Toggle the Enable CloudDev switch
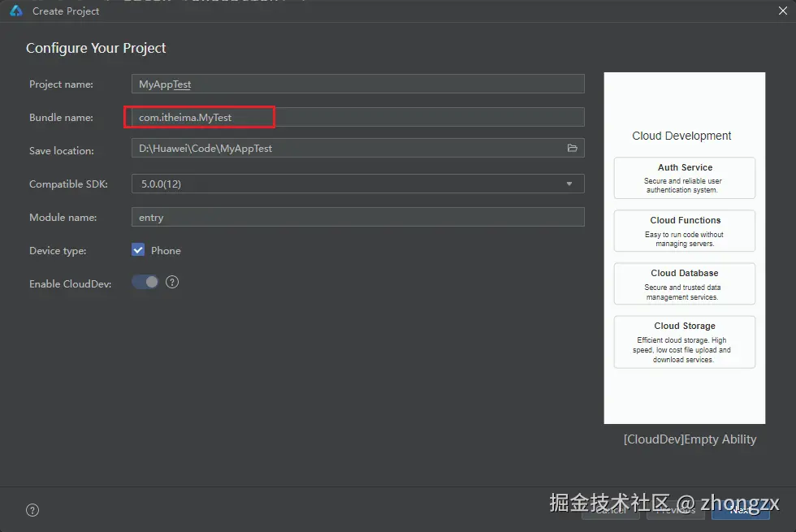The image size is (796, 532). tap(145, 283)
